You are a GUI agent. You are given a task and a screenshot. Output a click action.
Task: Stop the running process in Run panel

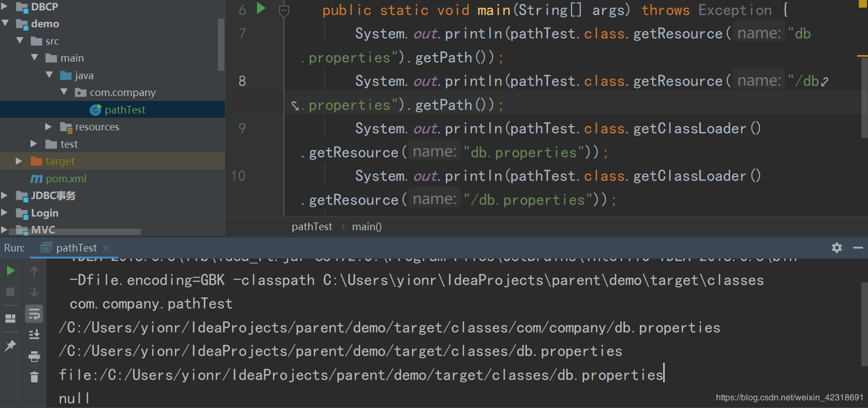click(10, 292)
